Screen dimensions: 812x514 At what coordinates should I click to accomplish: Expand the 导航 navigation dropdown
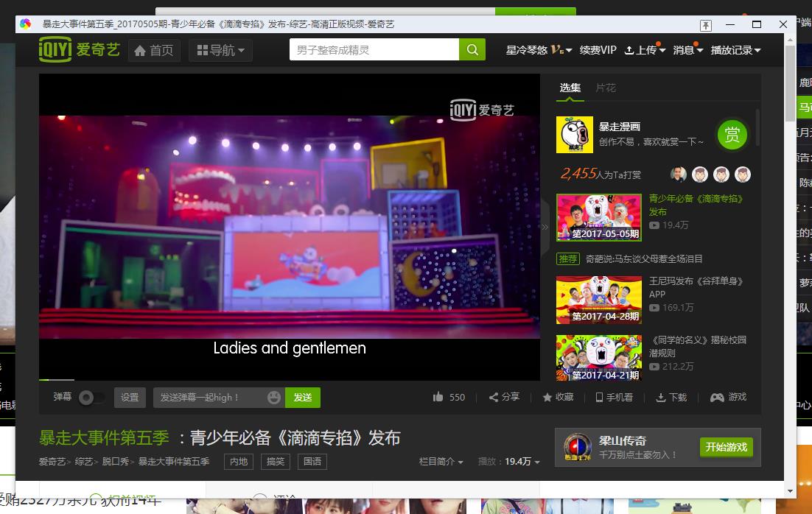tap(220, 50)
